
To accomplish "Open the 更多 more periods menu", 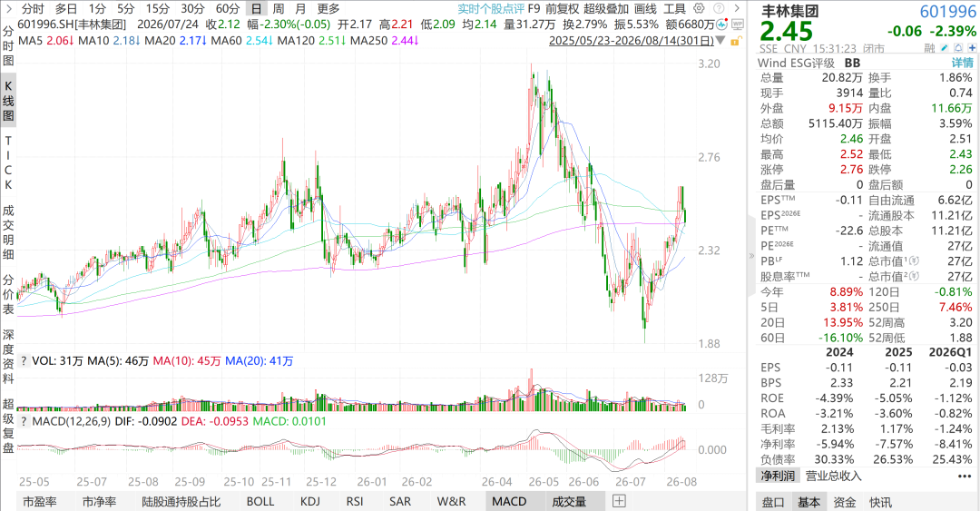I will click(x=328, y=9).
